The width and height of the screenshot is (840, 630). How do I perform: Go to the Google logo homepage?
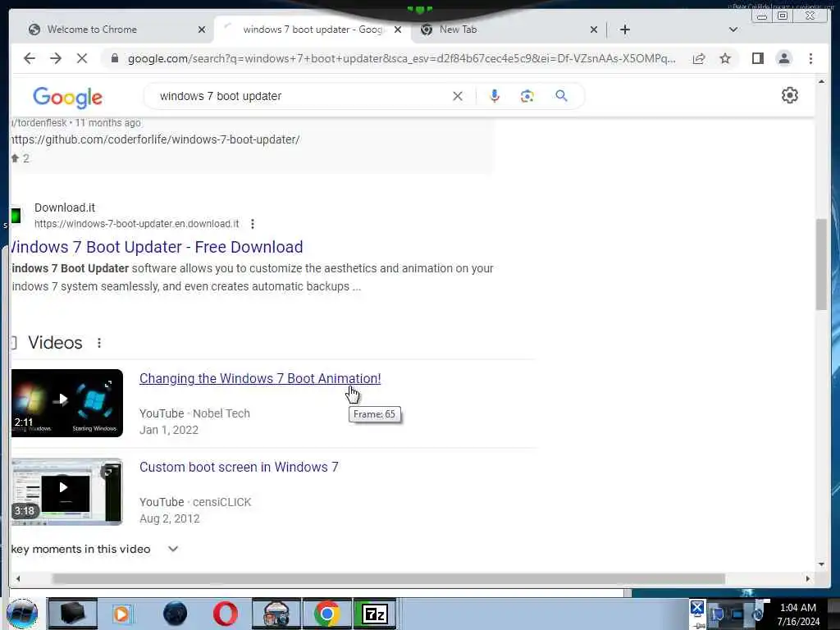(67, 97)
